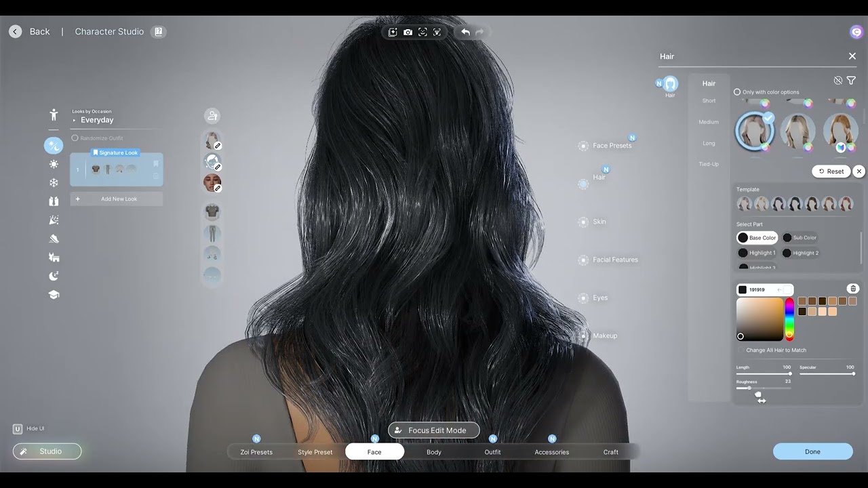Open the graduation cap outfit category

(54, 295)
